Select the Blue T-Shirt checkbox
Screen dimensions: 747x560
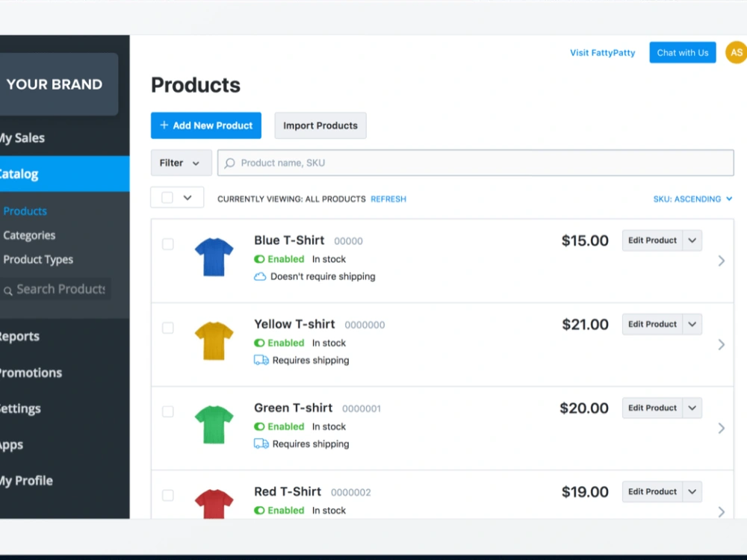click(x=167, y=244)
